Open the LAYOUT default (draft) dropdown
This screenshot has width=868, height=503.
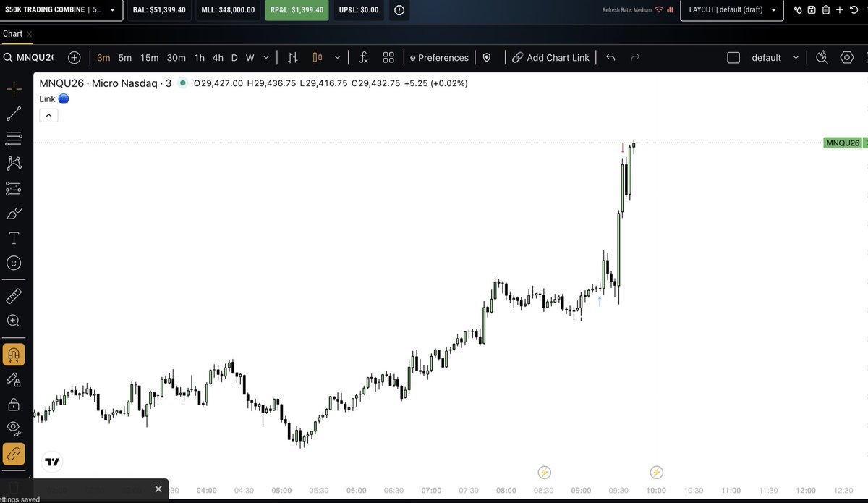coord(732,10)
